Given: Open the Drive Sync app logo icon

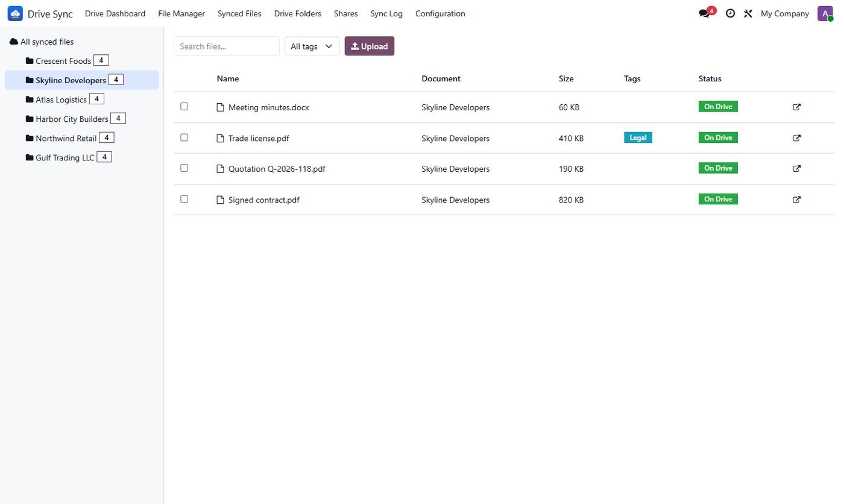Looking at the screenshot, I should [x=15, y=13].
